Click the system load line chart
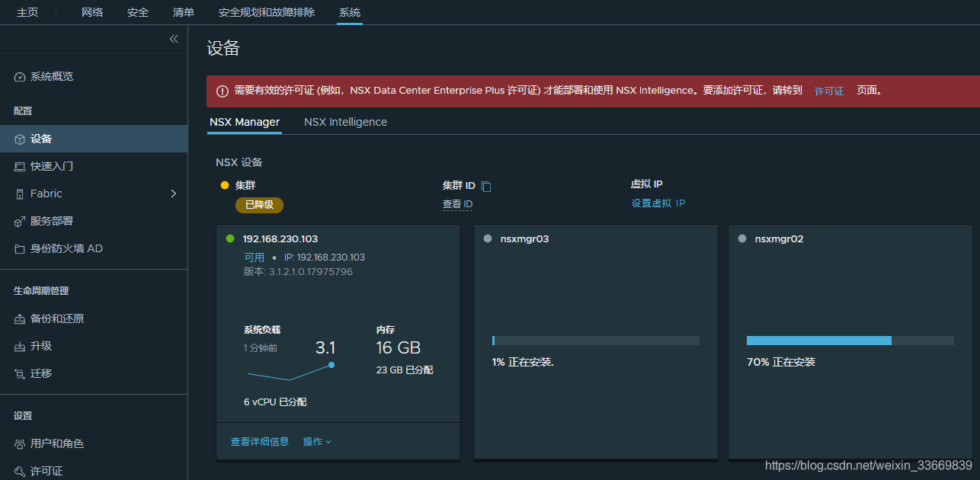The width and height of the screenshot is (980, 480). 290,372
